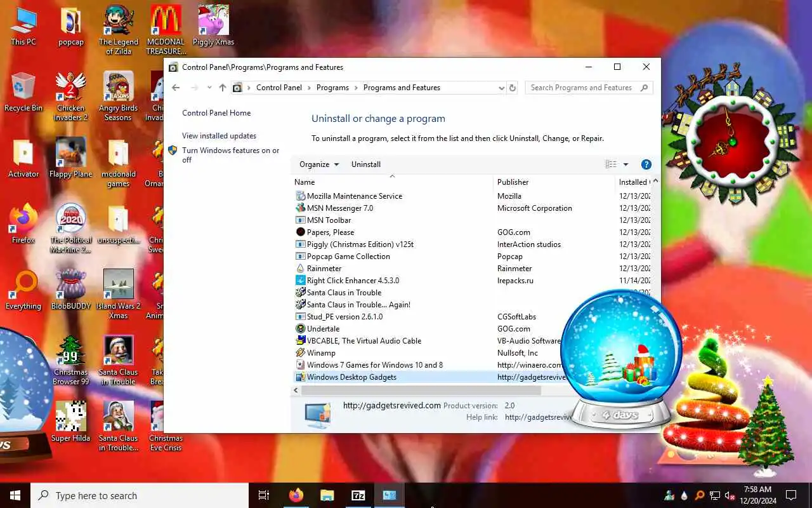Launch Angry Birds Seasons shortcut

tap(119, 96)
